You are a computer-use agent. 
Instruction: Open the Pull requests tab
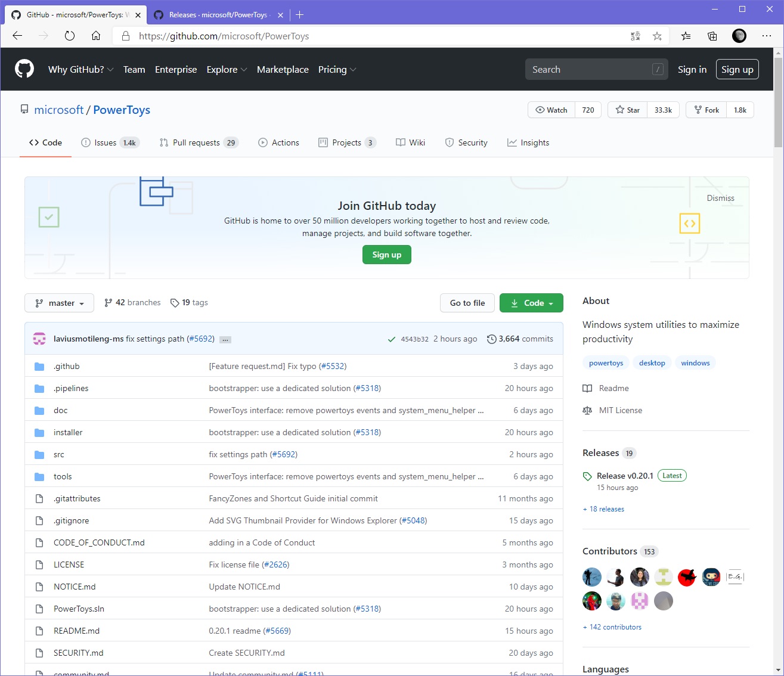[199, 142]
